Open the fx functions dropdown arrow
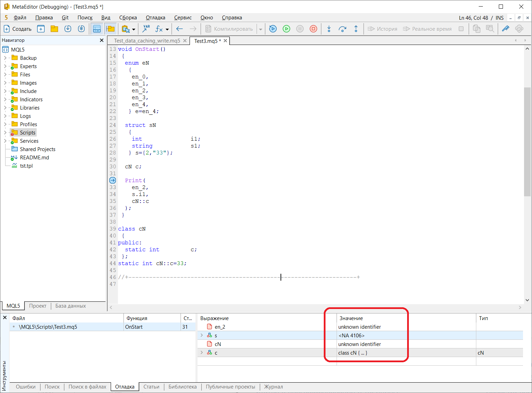532x393 pixels. click(167, 29)
